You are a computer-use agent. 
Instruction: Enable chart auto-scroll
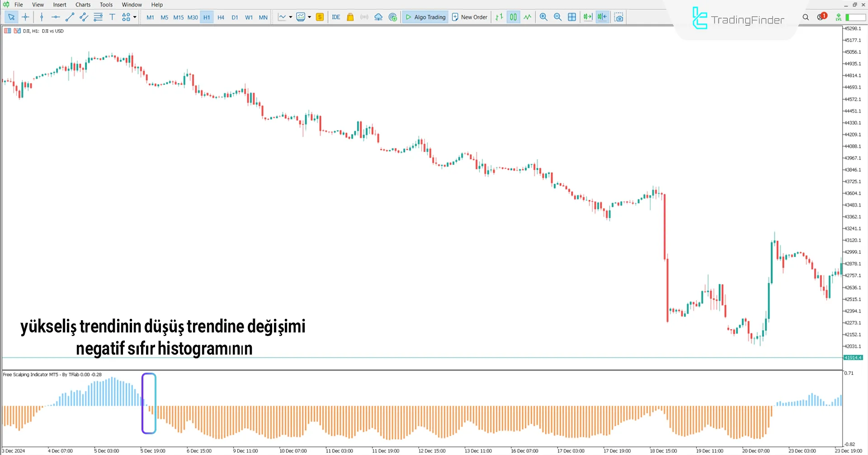click(587, 17)
